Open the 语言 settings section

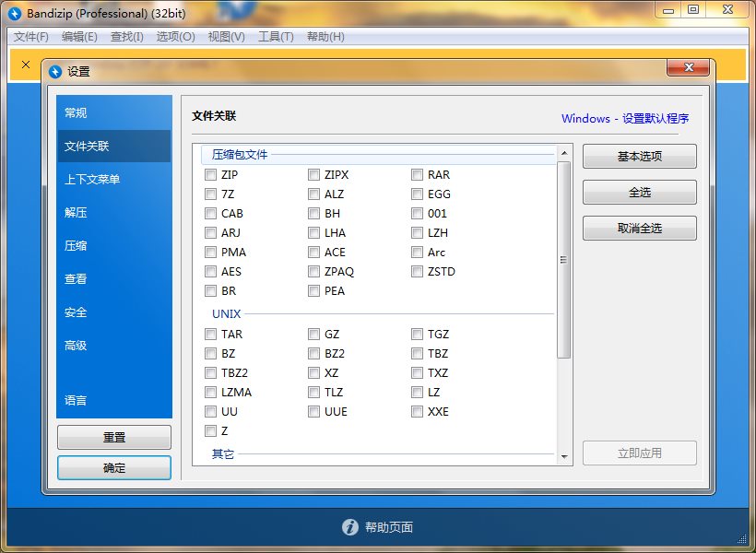[x=75, y=400]
